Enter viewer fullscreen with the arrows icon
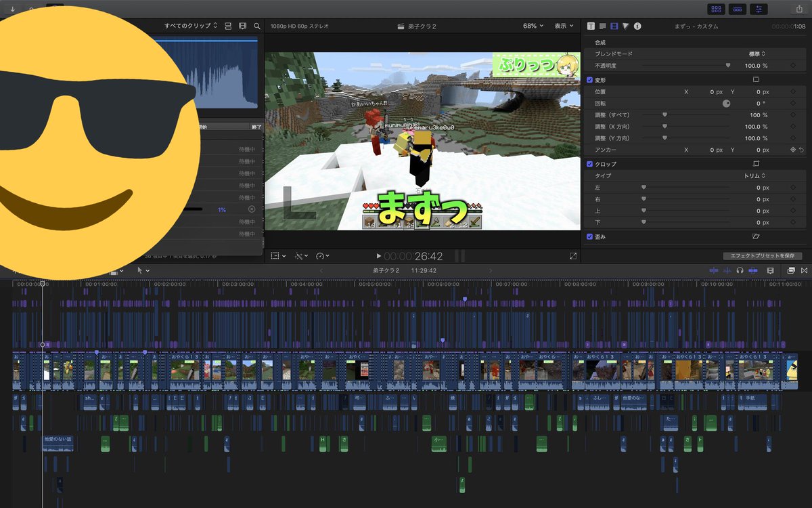This screenshot has width=812, height=508. tap(573, 256)
